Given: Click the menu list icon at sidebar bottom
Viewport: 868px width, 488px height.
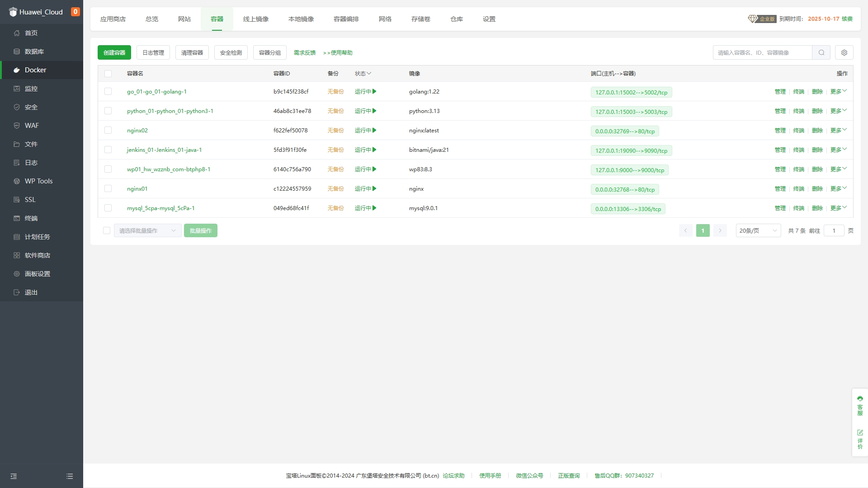Looking at the screenshot, I should pyautogui.click(x=70, y=476).
